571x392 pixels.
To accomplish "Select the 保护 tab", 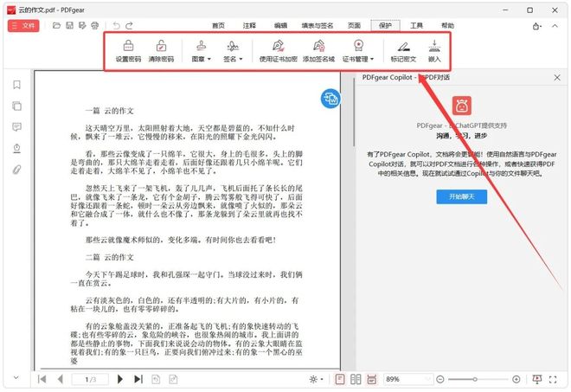I will [x=385, y=25].
